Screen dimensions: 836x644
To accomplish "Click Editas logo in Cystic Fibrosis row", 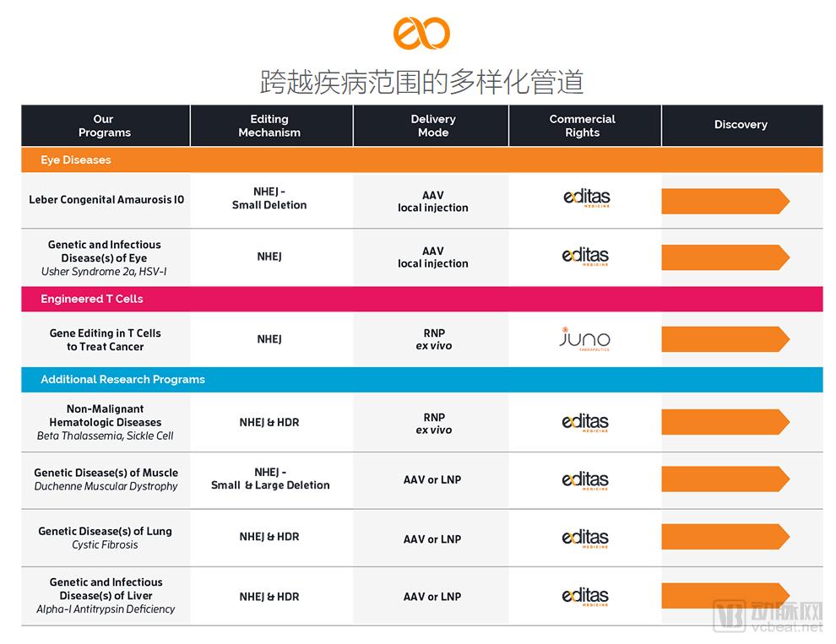I will coord(585,538).
